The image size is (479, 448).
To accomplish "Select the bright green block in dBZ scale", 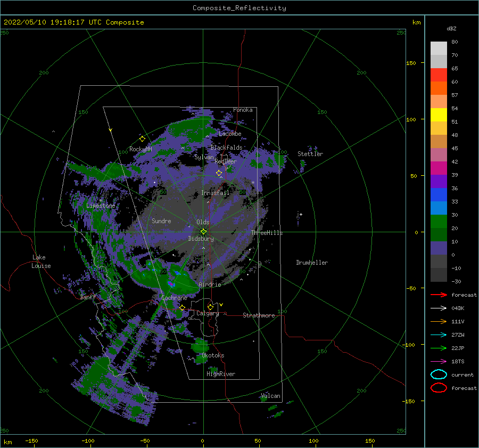I will [439, 221].
